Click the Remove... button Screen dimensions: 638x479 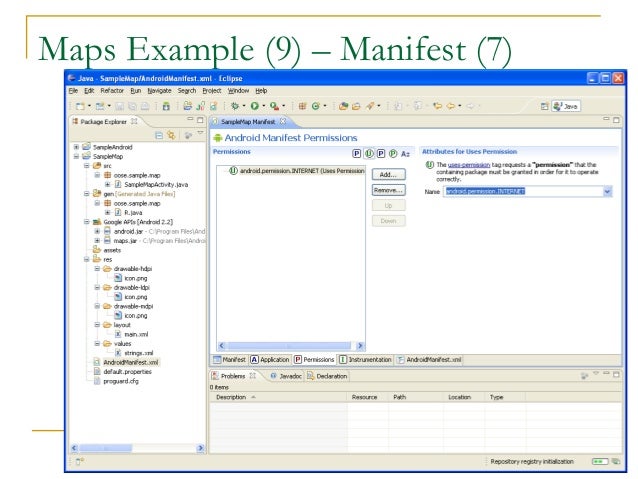389,190
